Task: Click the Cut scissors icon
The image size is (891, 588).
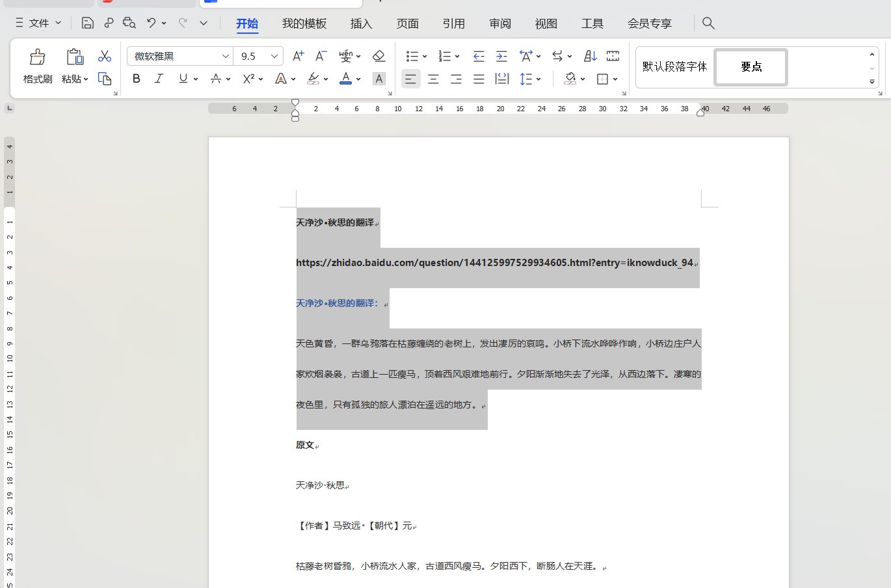Action: tap(105, 56)
